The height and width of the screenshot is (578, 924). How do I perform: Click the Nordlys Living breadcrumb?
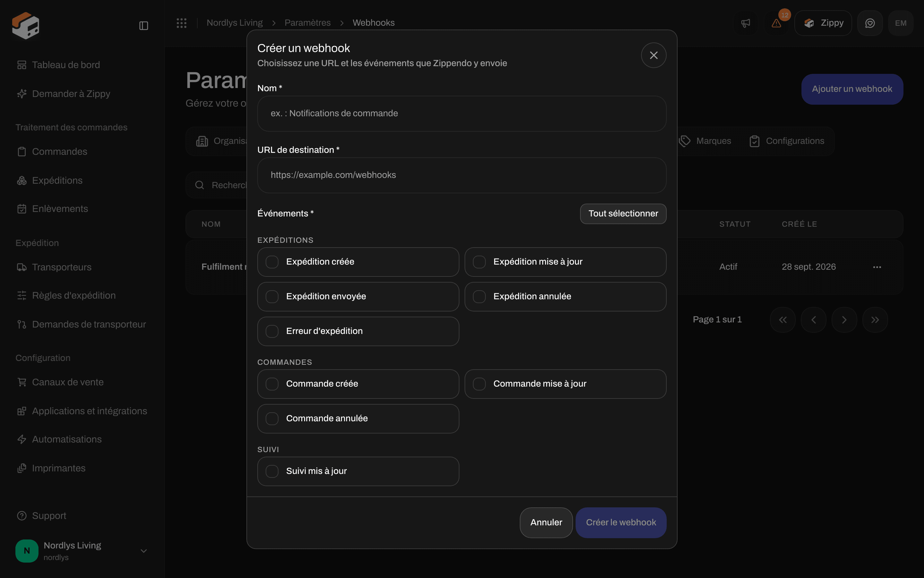pyautogui.click(x=235, y=23)
